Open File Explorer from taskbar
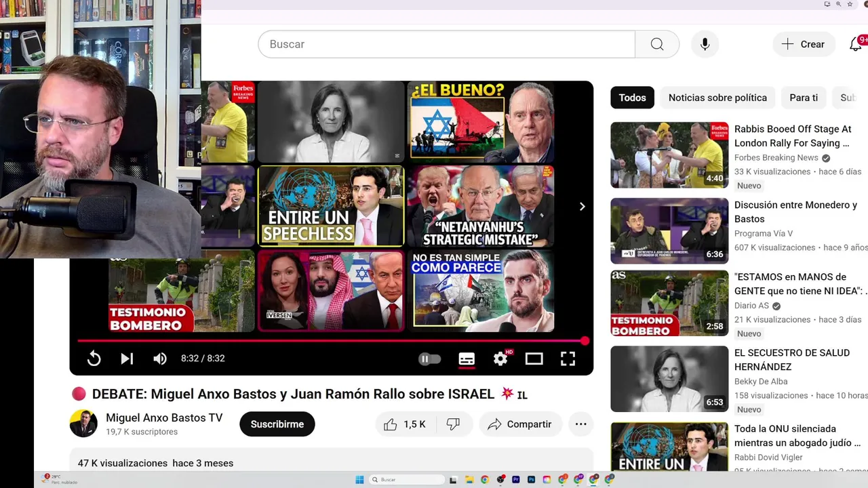This screenshot has height=488, width=868. [469, 480]
